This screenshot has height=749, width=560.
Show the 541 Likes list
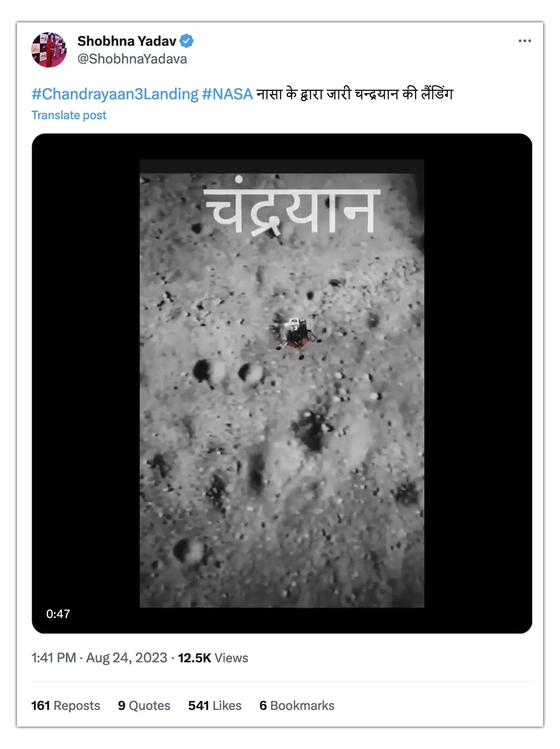point(215,705)
